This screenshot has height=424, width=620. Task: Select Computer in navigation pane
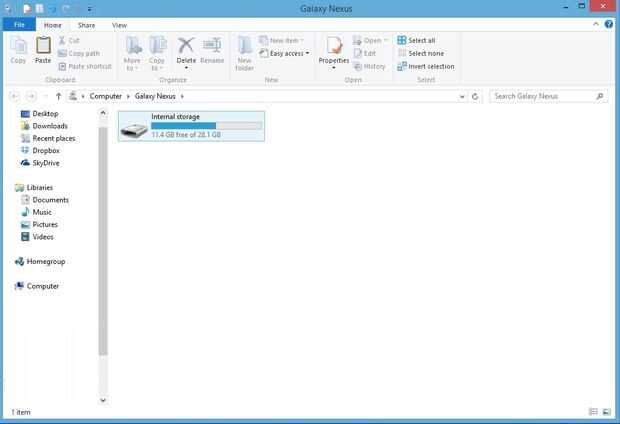[x=37, y=286]
